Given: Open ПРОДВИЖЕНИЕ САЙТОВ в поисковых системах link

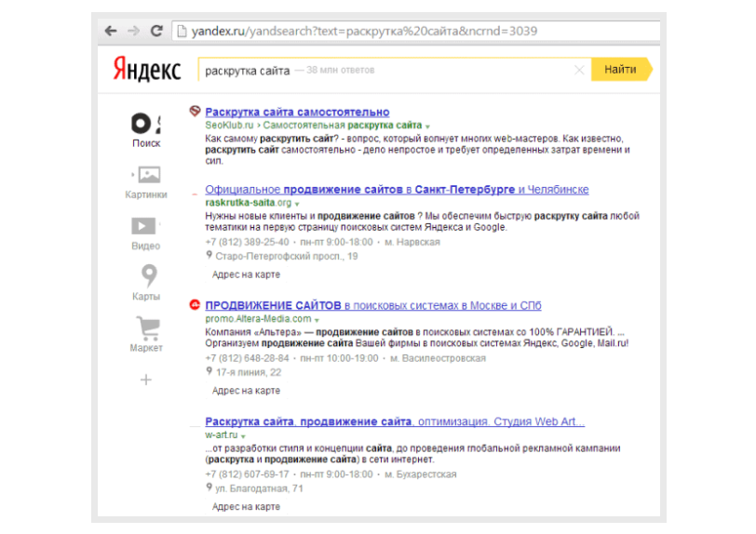Looking at the screenshot, I should click(373, 305).
